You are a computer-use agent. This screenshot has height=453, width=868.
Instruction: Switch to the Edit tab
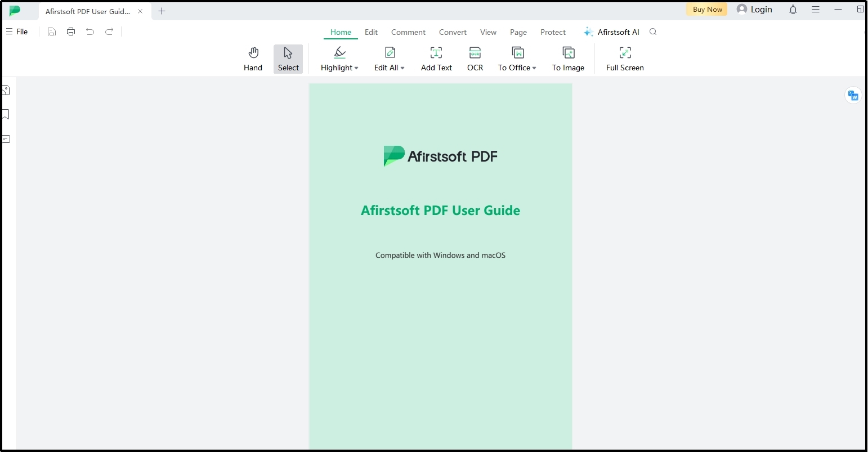click(371, 32)
